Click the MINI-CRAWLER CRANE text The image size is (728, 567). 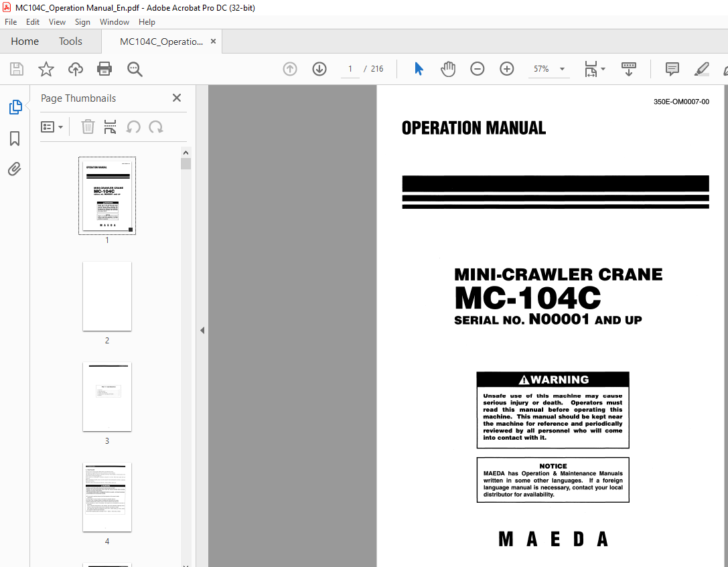point(558,274)
